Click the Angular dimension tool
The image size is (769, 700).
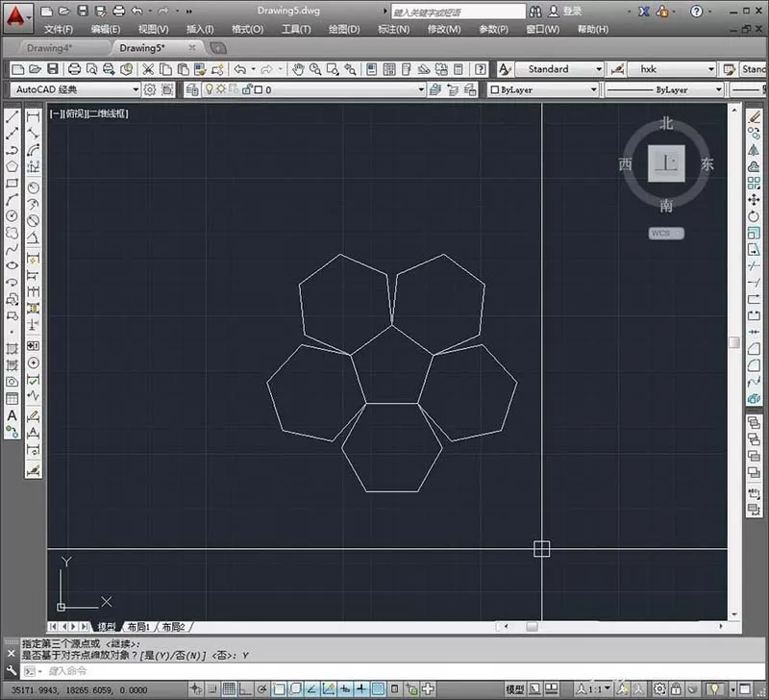click(33, 237)
